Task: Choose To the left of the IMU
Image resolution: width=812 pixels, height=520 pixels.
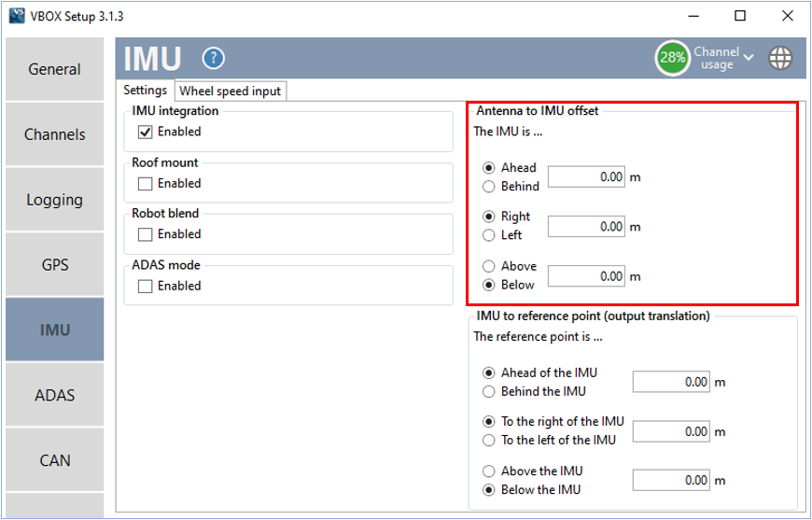Action: (488, 441)
